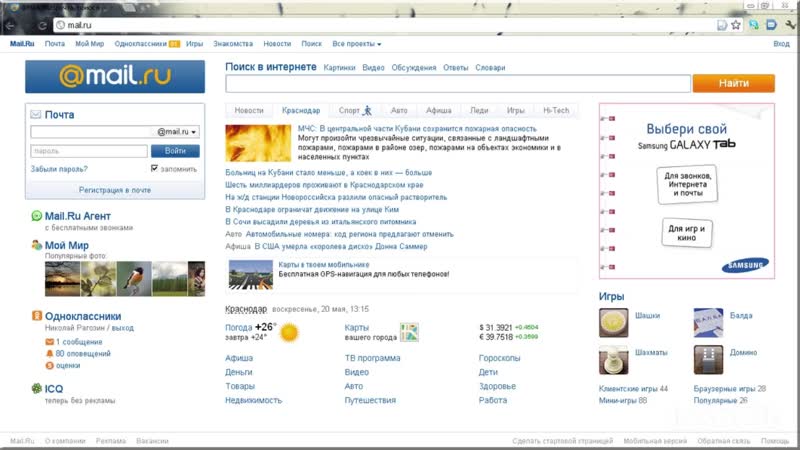Image resolution: width=800 pixels, height=450 pixels.
Task: Click the Мой Мир people icon
Action: (37, 245)
